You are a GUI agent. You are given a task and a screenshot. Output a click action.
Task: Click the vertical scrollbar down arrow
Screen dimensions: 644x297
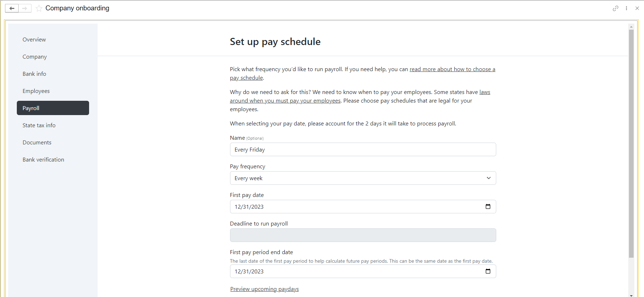coord(631,295)
